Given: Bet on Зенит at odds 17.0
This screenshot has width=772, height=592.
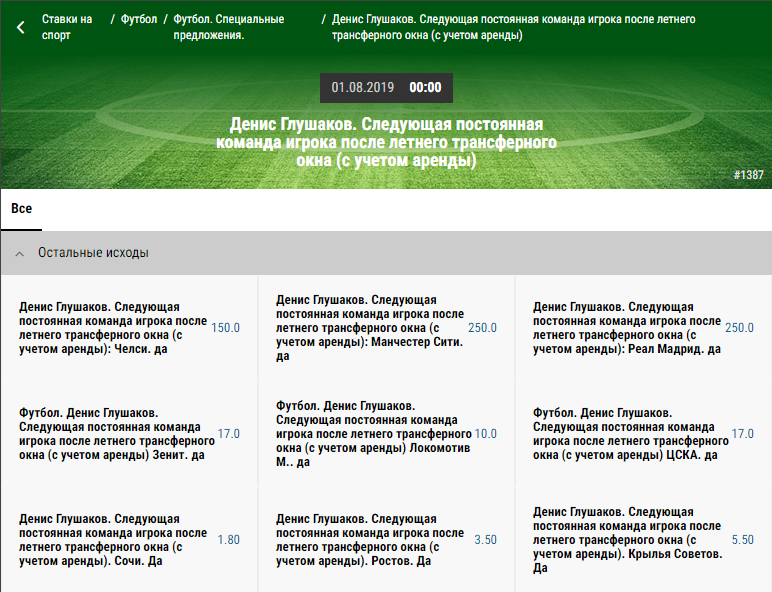Looking at the screenshot, I should tap(228, 433).
